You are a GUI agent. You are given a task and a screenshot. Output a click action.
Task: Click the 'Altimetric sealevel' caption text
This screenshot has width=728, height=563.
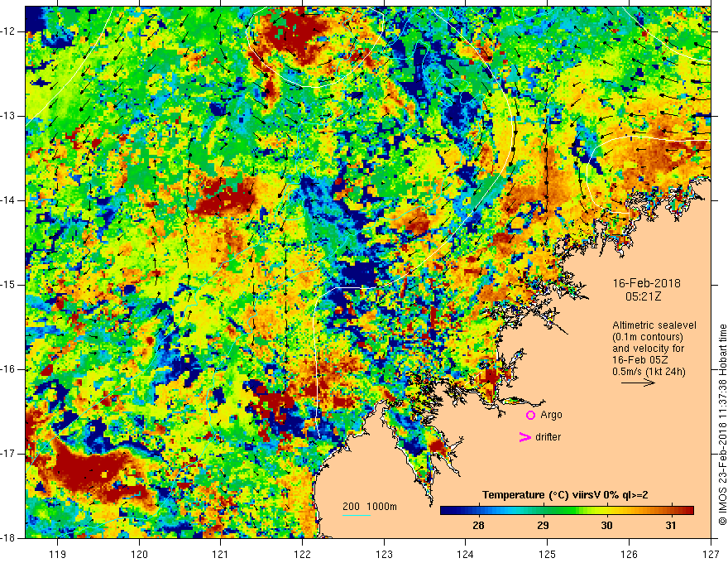coord(654,325)
